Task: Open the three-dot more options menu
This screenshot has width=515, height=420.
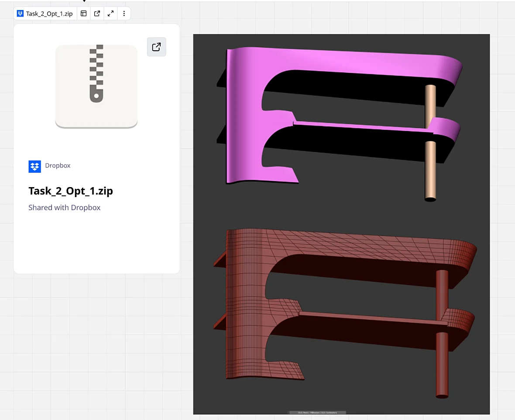Action: tap(124, 14)
